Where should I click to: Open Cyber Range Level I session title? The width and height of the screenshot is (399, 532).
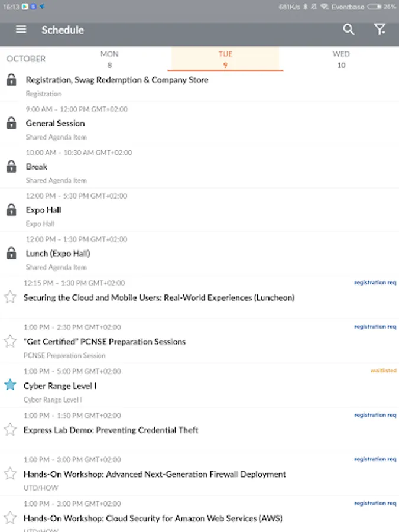60,386
